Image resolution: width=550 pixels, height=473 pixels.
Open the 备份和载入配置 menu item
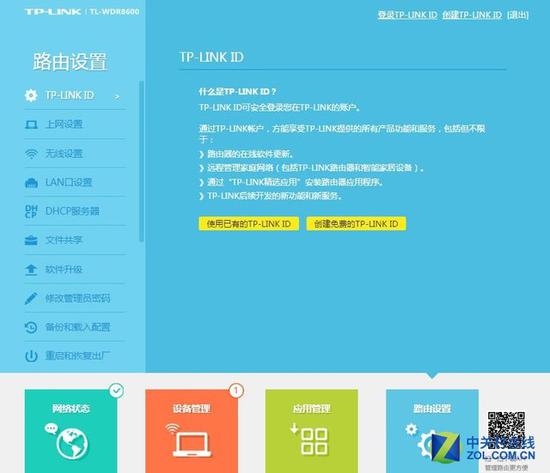point(75,327)
